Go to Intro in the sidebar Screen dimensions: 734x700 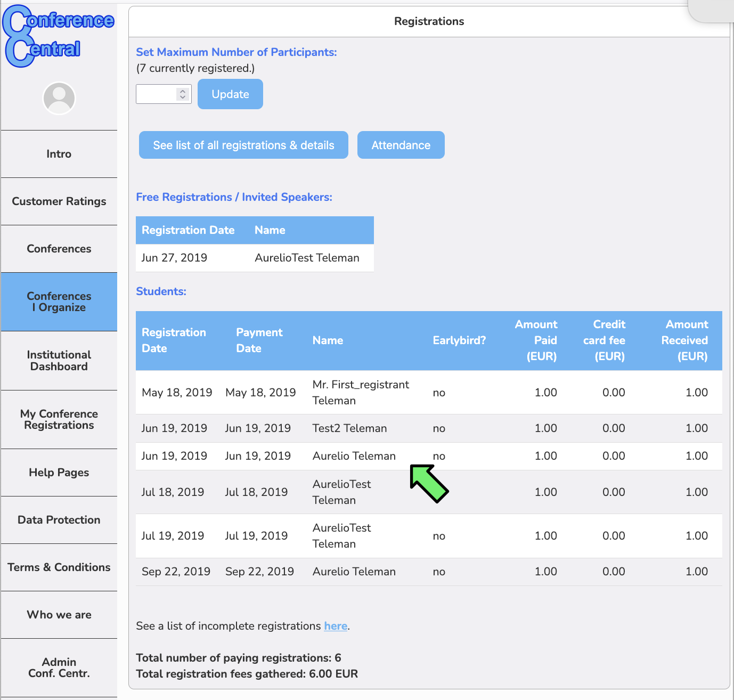pos(59,154)
